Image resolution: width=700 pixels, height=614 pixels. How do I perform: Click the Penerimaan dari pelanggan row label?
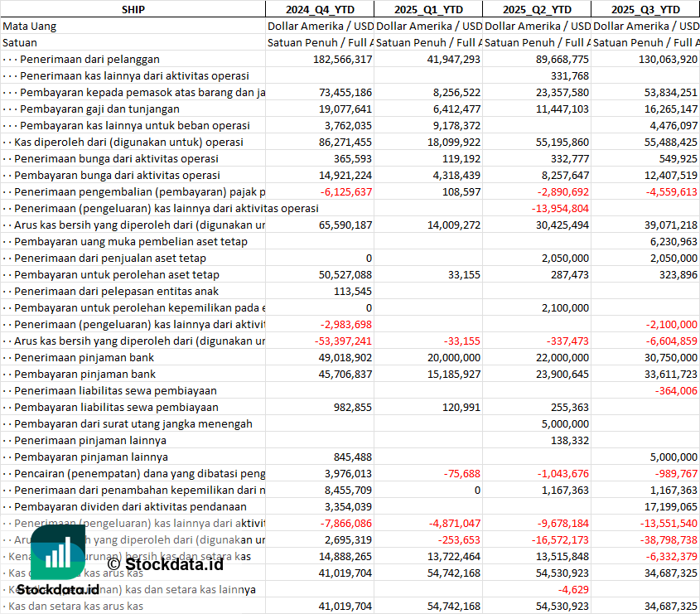89,59
